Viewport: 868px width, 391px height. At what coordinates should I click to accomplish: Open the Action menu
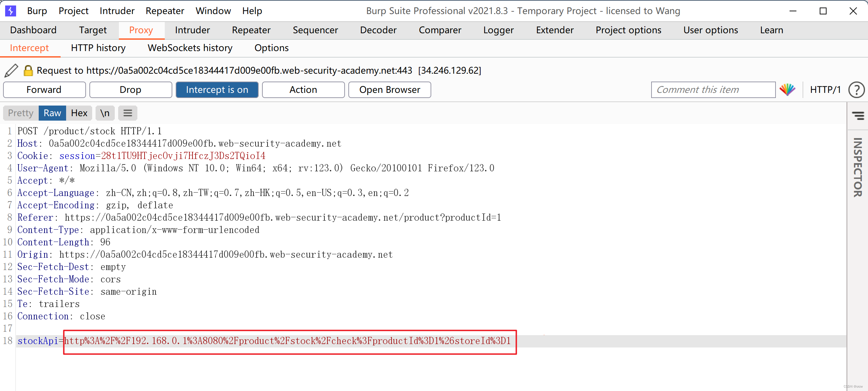(x=303, y=89)
